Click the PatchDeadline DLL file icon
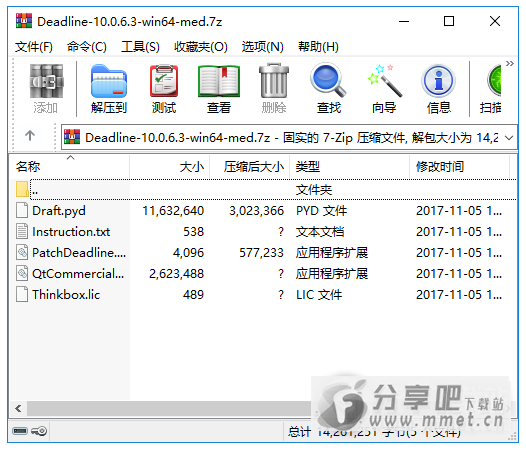Viewport: 526px width, 450px height. pyautogui.click(x=22, y=252)
